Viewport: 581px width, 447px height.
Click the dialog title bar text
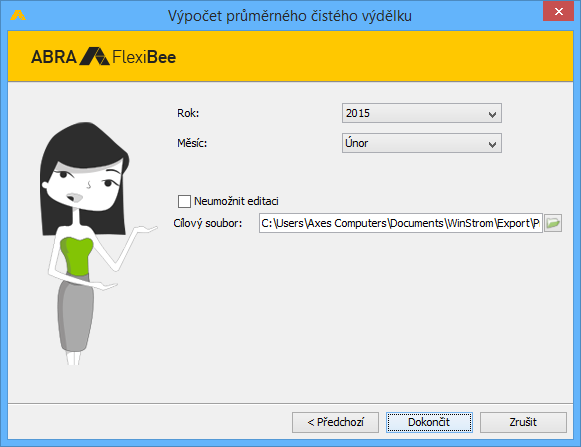point(290,16)
